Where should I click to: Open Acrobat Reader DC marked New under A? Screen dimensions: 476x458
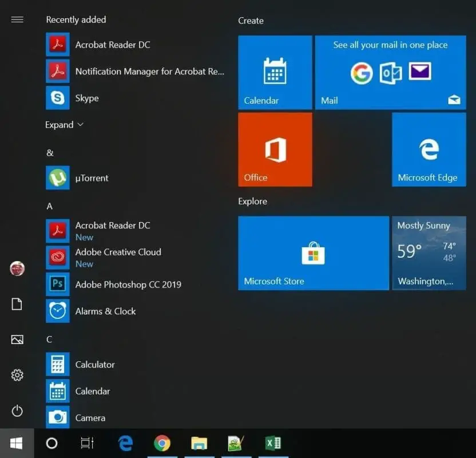(135, 231)
